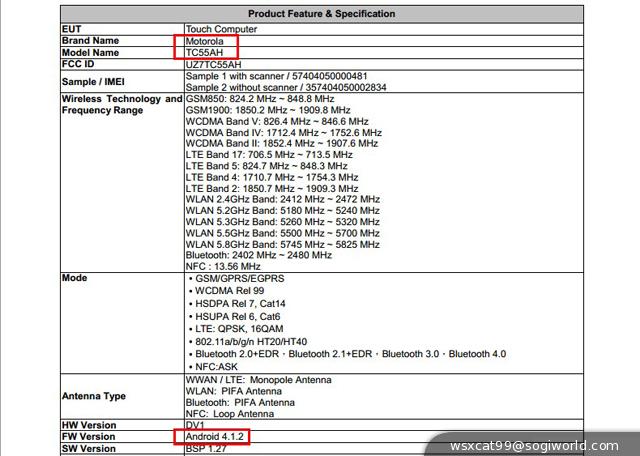Click the SW Version value BSP 1.27
The height and width of the screenshot is (456, 640).
(209, 449)
